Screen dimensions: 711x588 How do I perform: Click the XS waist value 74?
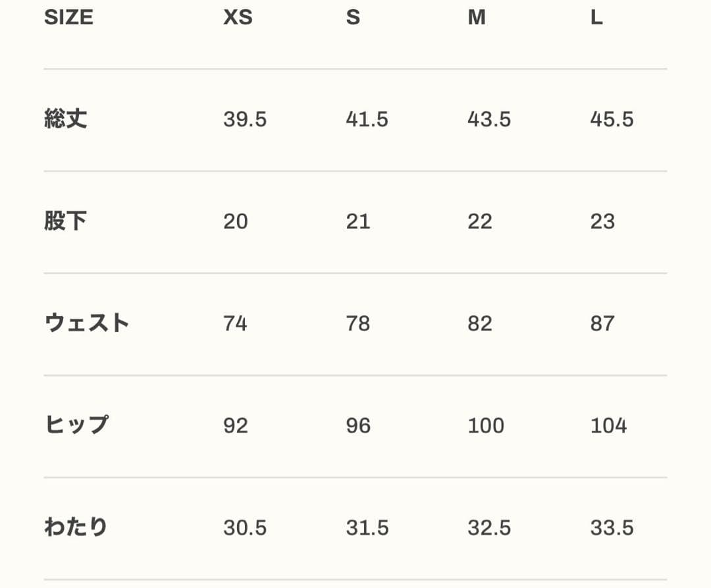pos(235,323)
